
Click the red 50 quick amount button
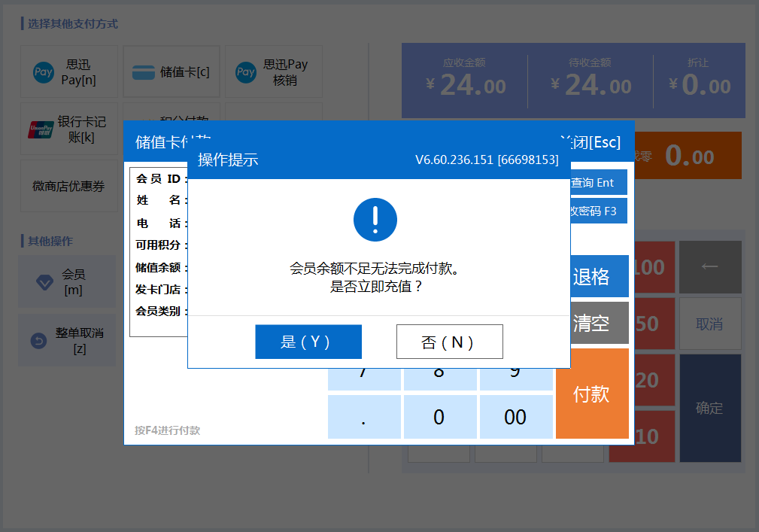pos(654,324)
